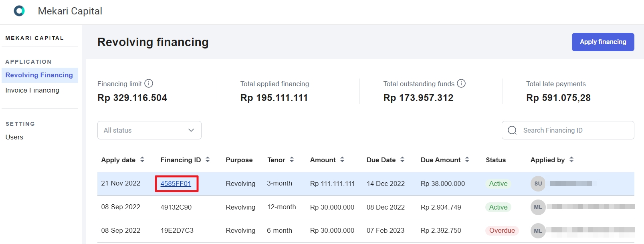The width and height of the screenshot is (644, 244).
Task: Click financing ID 19E2D7C3
Action: 177,230
